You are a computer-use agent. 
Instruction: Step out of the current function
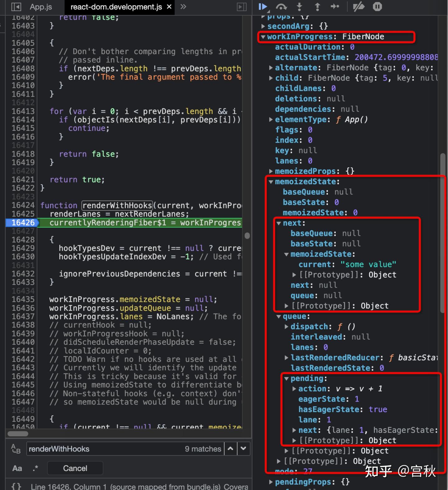(317, 7)
